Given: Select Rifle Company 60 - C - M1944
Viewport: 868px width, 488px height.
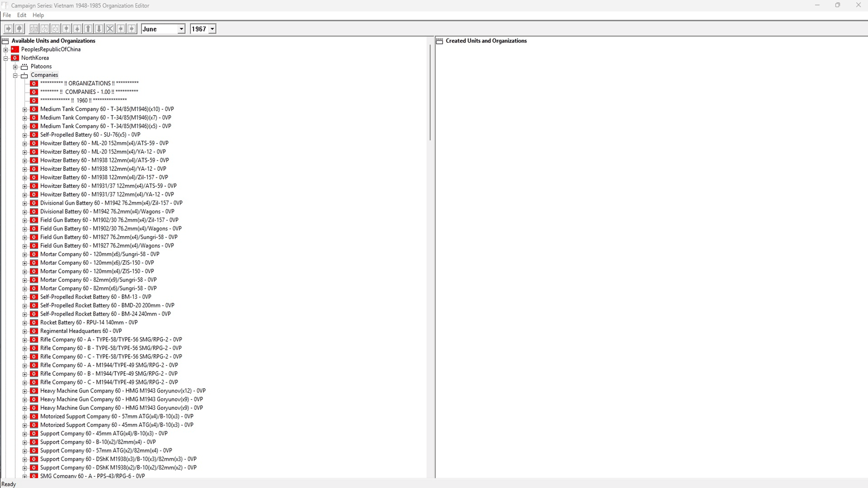Looking at the screenshot, I should pyautogui.click(x=109, y=382).
